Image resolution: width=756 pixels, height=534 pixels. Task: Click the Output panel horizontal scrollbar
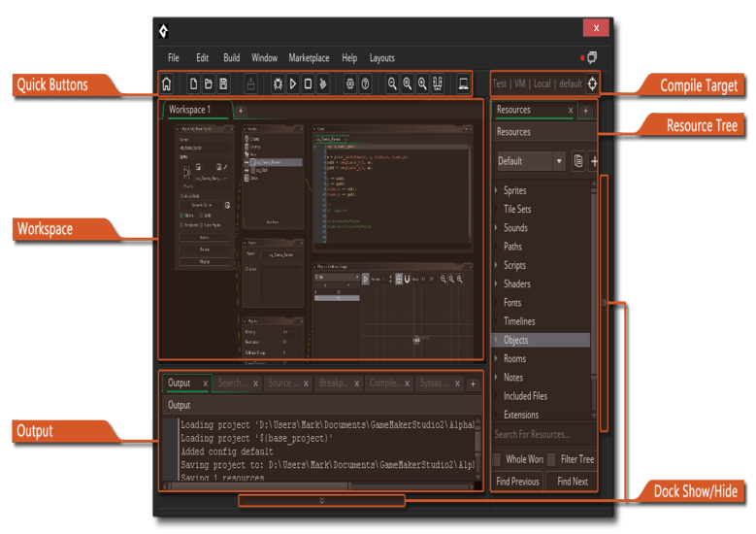318,486
